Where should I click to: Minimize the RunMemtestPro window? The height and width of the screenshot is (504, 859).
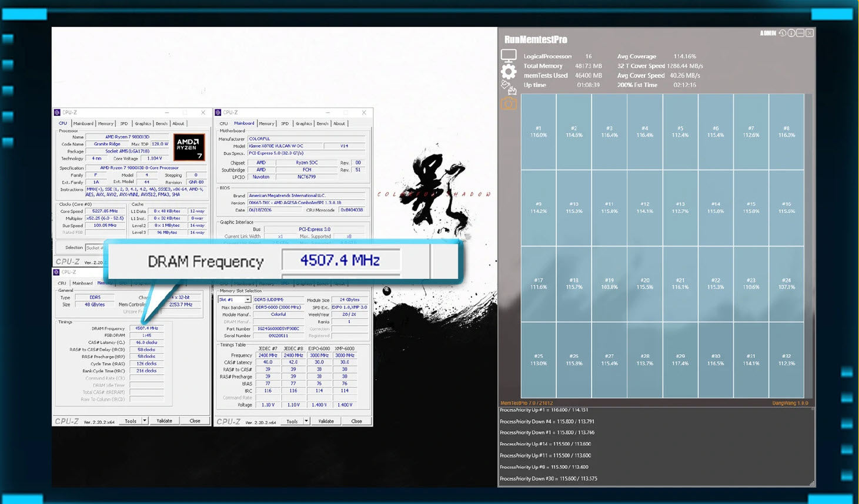point(800,33)
